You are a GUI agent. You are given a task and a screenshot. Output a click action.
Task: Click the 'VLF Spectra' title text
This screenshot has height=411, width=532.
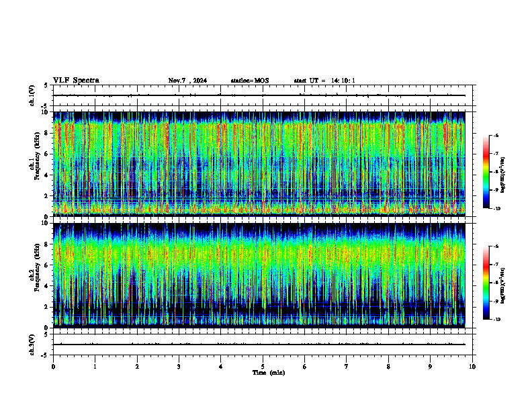tap(76, 81)
